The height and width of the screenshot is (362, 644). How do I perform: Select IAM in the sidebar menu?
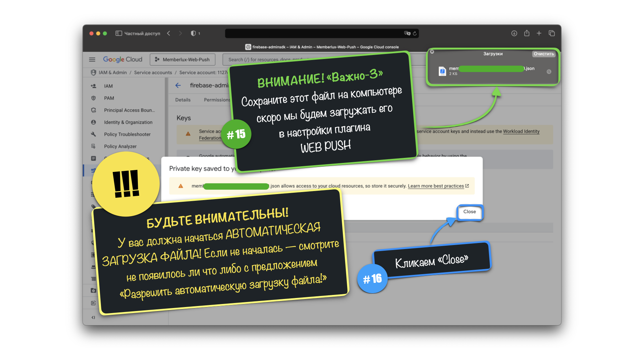point(108,86)
